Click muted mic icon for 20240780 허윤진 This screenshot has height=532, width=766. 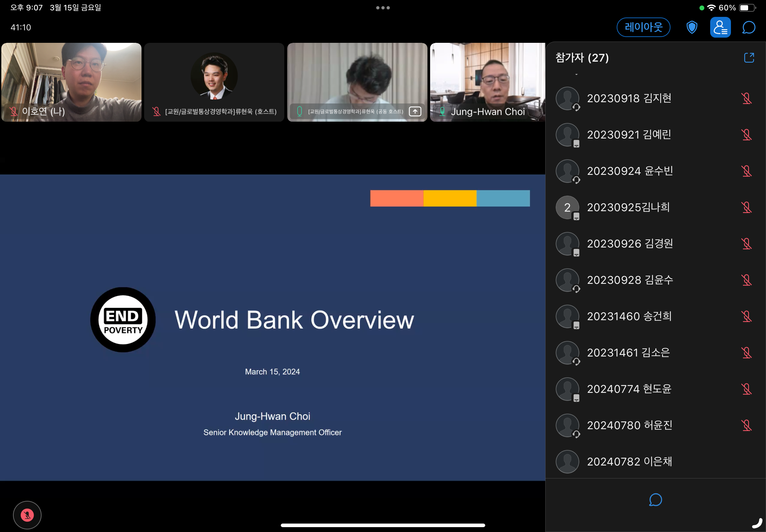tap(746, 425)
